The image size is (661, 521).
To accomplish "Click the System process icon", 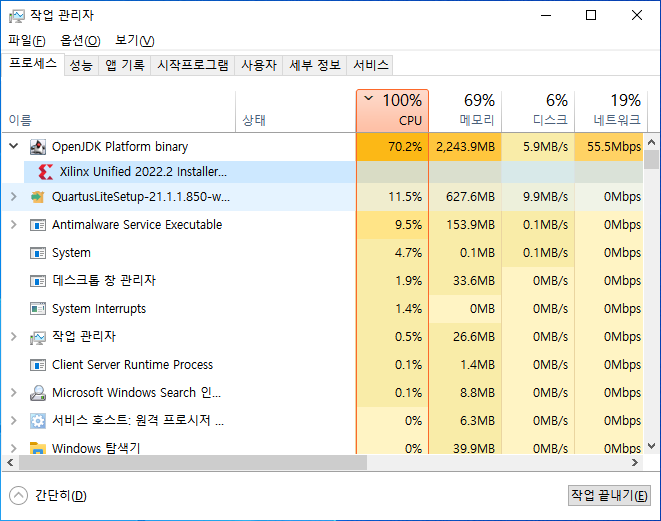I will [x=38, y=253].
